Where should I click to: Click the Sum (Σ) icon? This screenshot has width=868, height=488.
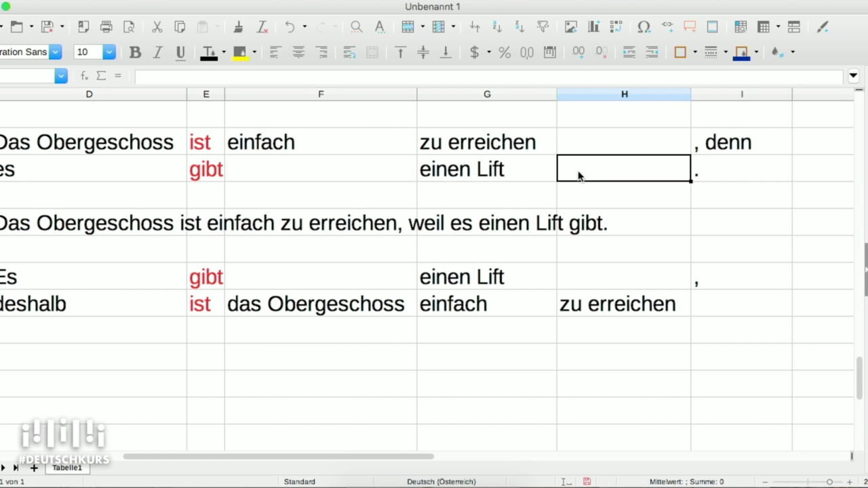pyautogui.click(x=101, y=76)
